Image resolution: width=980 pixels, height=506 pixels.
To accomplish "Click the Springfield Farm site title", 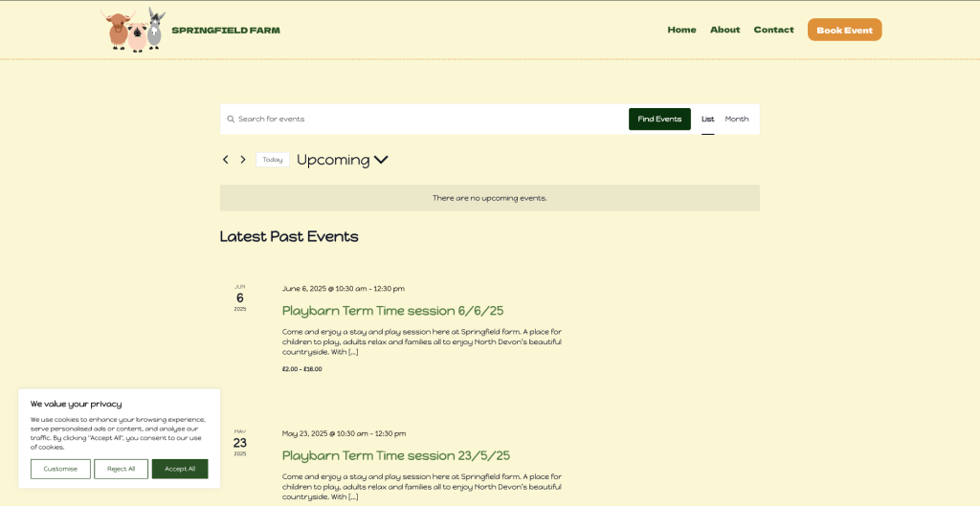I will coord(226,30).
